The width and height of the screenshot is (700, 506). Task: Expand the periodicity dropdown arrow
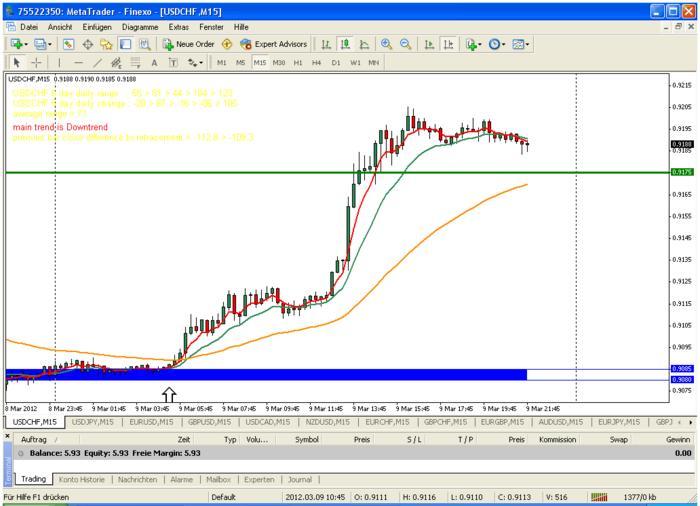pyautogui.click(x=504, y=45)
